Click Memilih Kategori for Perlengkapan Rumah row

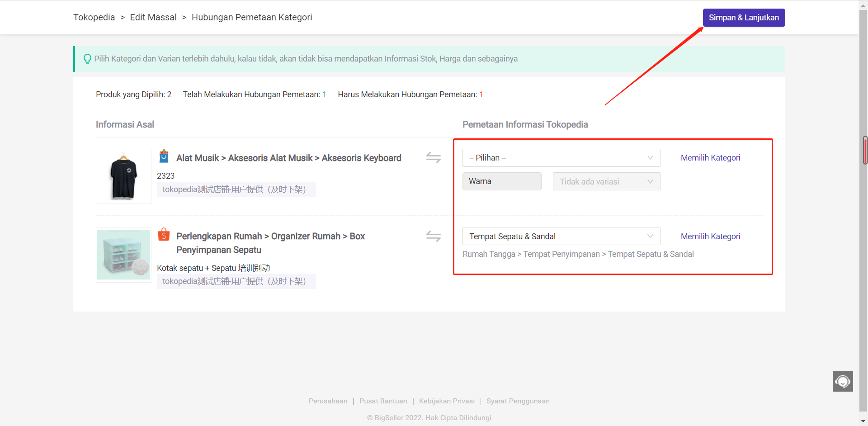tap(710, 236)
